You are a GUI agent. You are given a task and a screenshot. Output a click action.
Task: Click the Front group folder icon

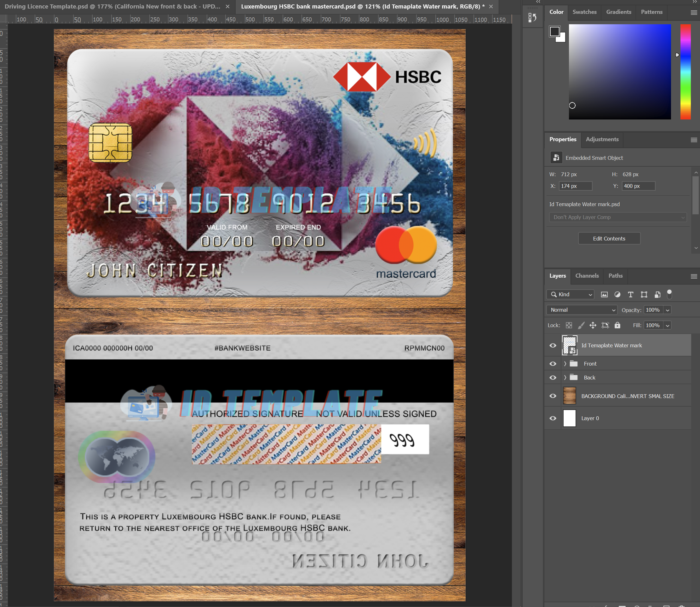click(x=574, y=363)
